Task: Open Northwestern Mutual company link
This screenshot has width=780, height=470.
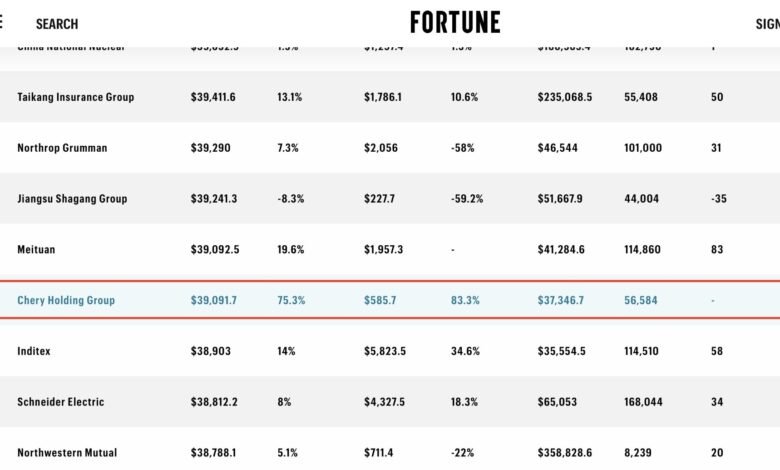Action: tap(67, 452)
